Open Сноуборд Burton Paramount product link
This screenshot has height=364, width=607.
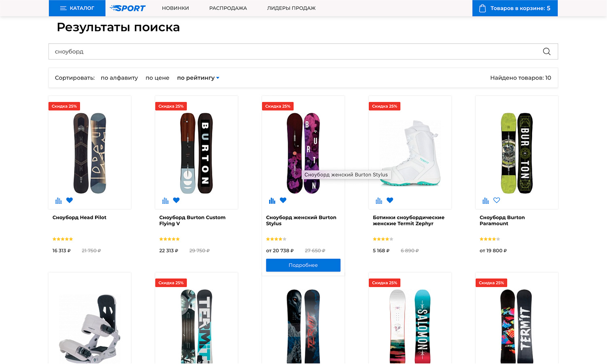point(502,220)
